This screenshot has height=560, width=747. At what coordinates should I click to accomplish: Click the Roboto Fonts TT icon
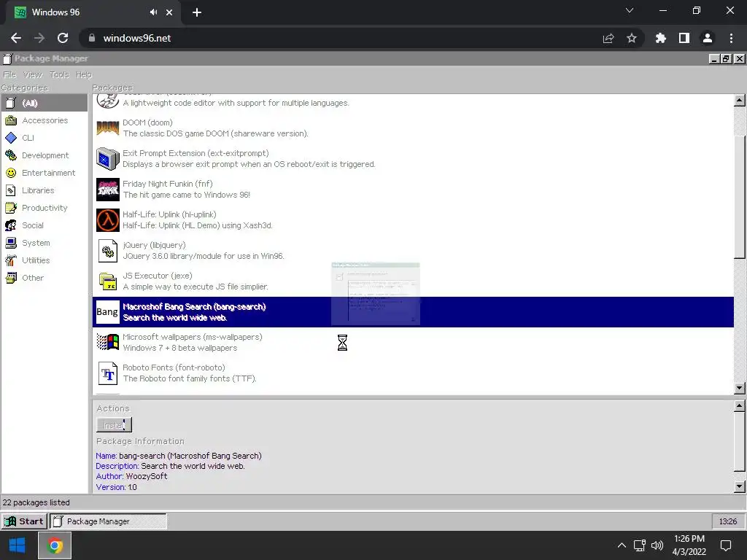(x=108, y=373)
